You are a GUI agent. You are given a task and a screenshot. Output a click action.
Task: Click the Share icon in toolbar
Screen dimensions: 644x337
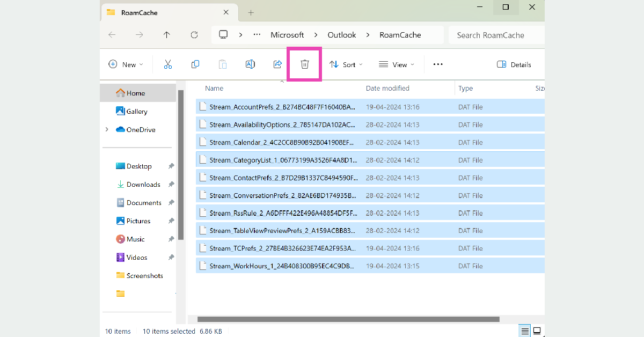(277, 64)
